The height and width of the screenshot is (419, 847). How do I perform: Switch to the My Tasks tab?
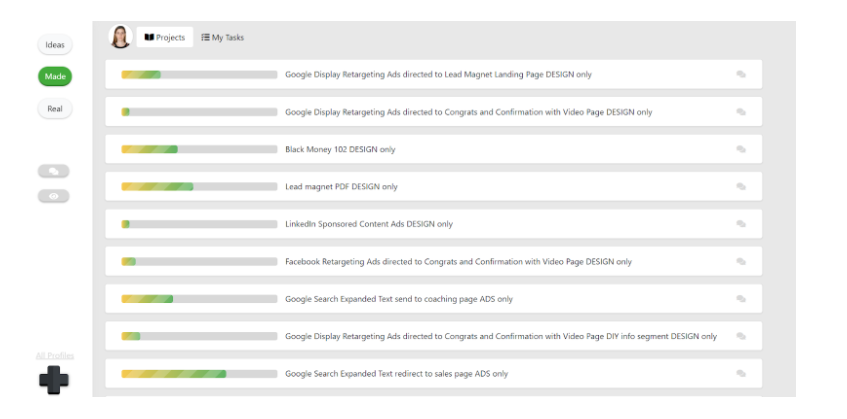coord(223,37)
